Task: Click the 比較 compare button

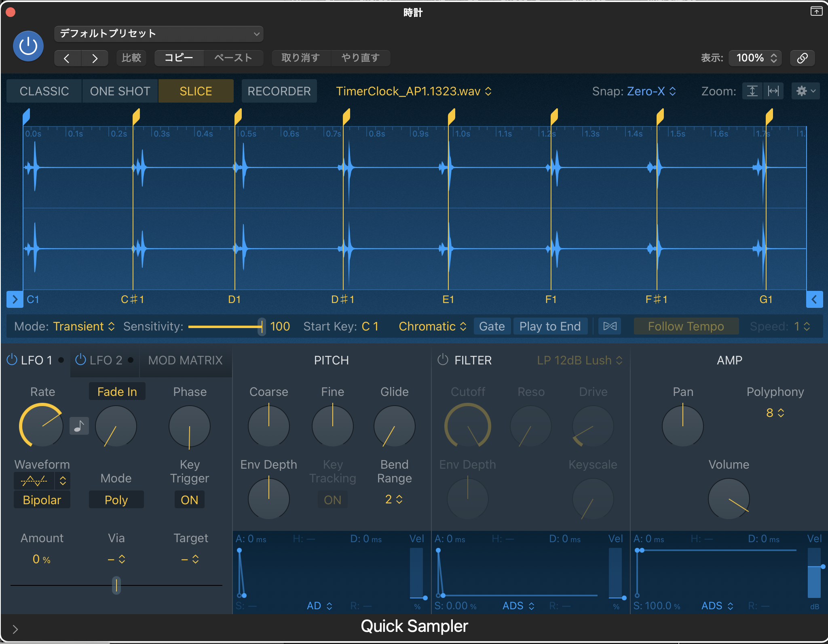Action: click(131, 58)
